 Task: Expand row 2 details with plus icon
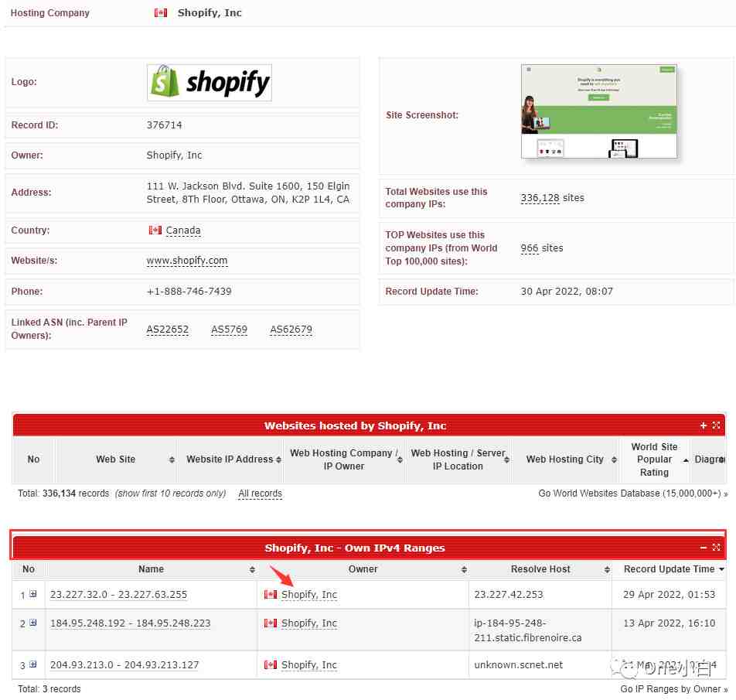pos(32,623)
